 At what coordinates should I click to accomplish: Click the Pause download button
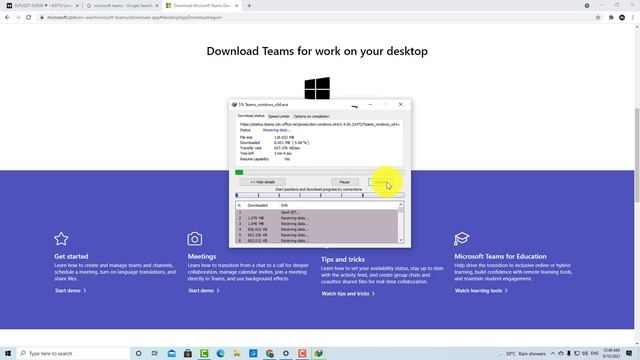click(344, 182)
